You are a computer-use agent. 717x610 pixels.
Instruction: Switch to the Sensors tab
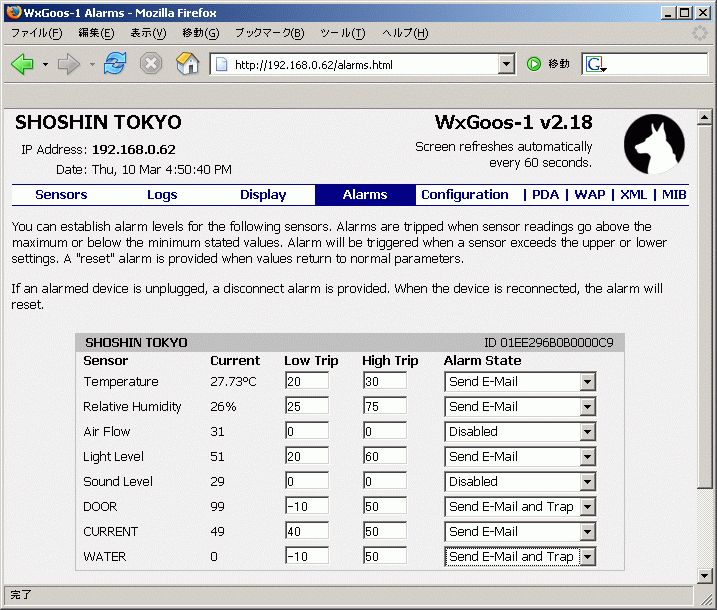click(61, 195)
